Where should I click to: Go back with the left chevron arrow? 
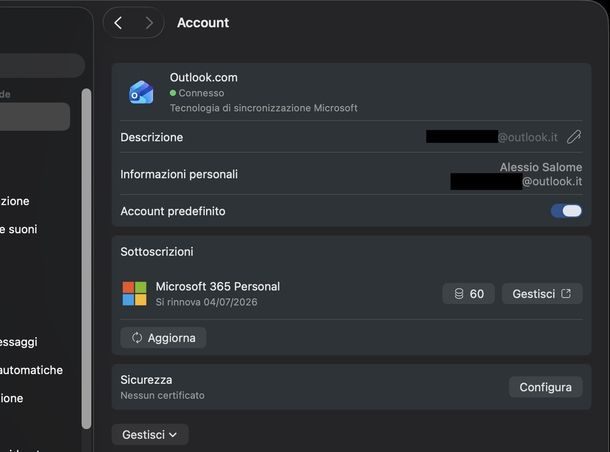118,23
